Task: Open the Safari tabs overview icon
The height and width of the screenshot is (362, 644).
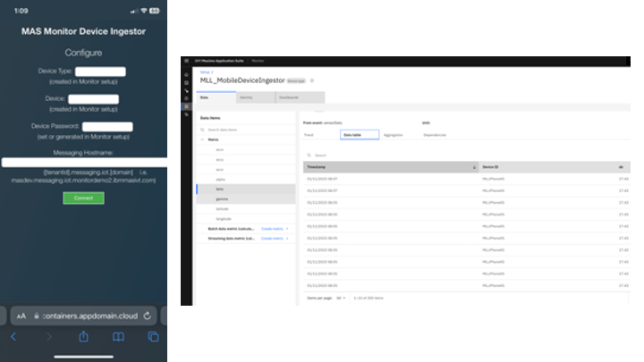Action: (x=154, y=337)
